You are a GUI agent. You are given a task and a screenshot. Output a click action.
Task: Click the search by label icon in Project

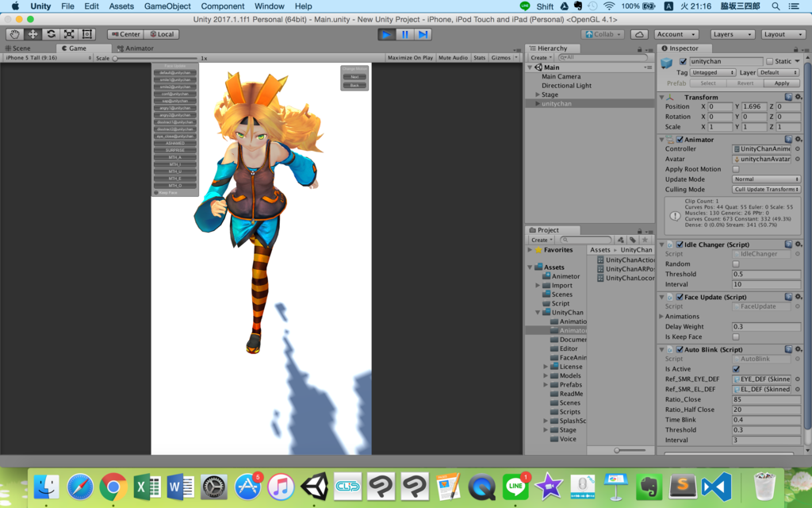(x=632, y=240)
